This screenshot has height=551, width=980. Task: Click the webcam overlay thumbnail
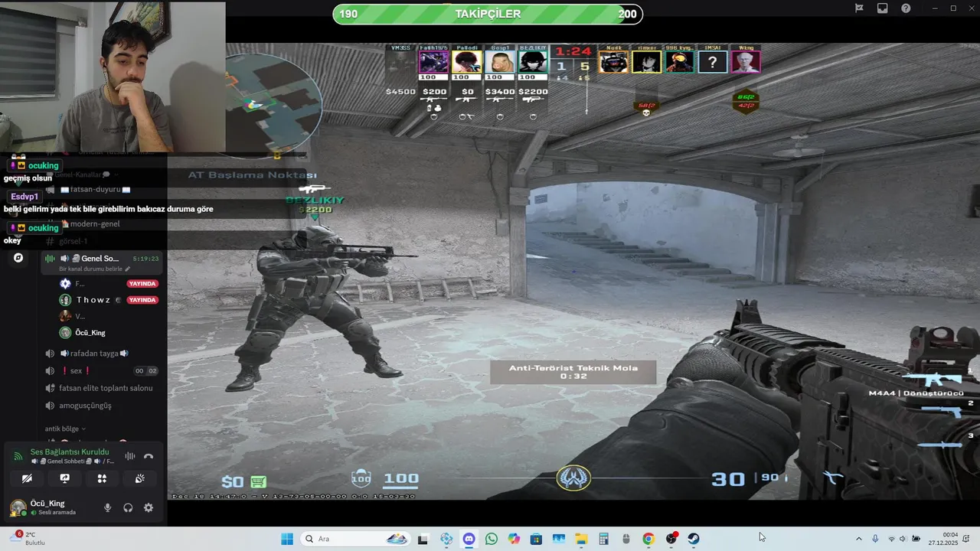tap(113, 77)
